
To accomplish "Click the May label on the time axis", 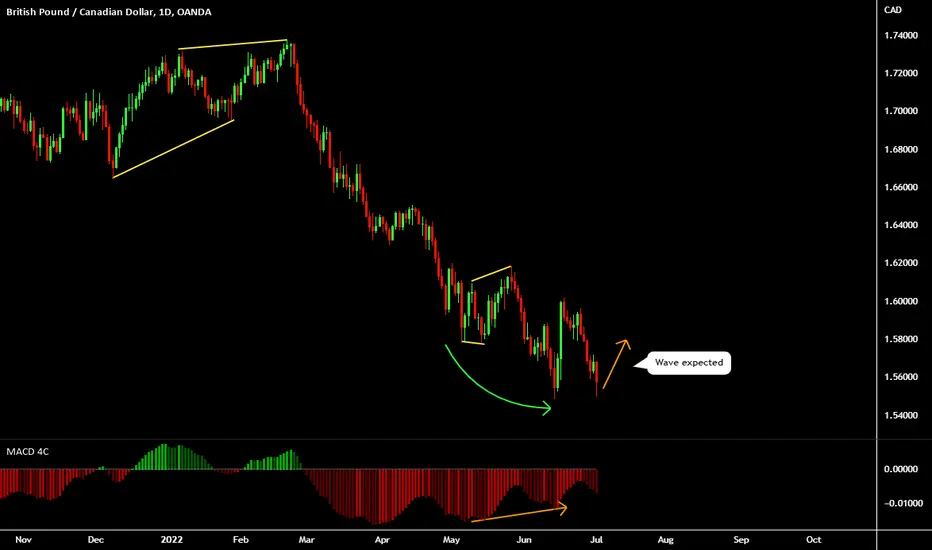I will 451,540.
